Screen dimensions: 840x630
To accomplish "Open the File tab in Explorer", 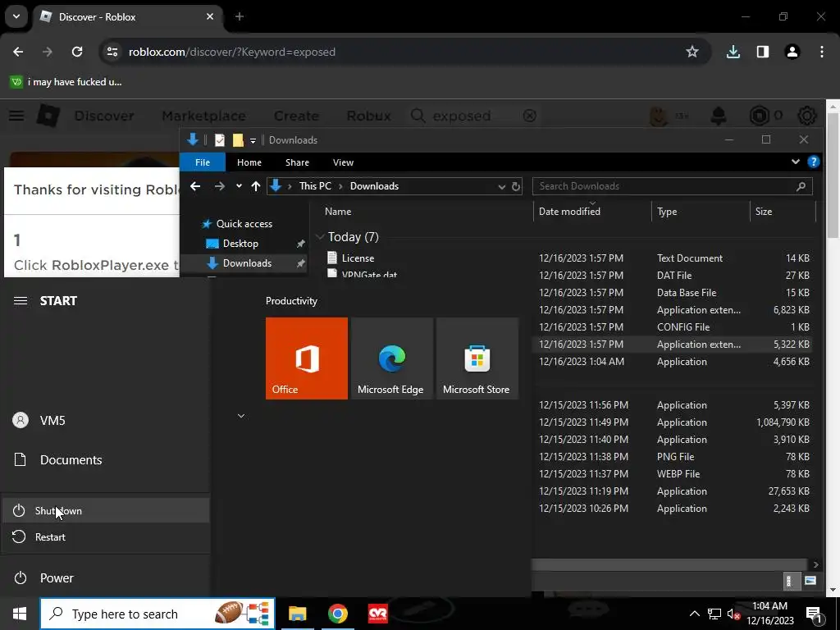I will tap(203, 162).
